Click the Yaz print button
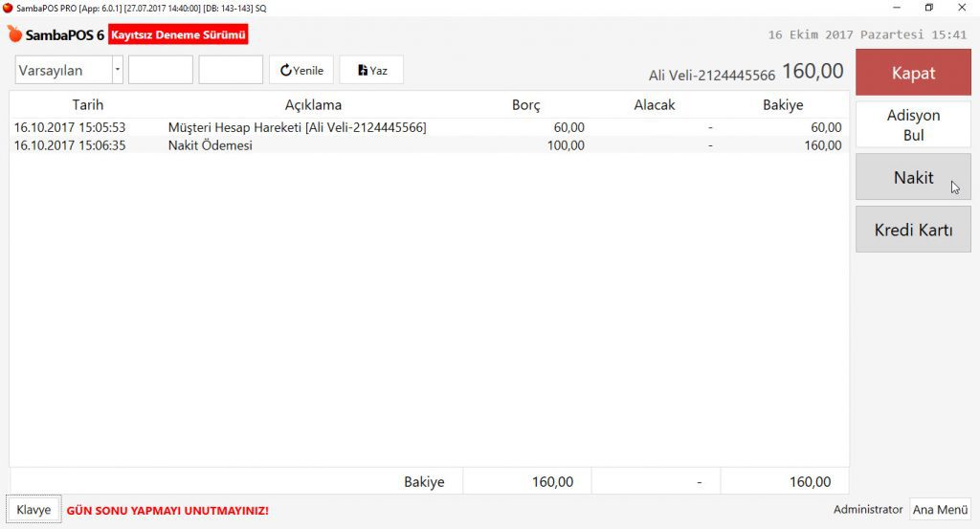 click(x=371, y=70)
